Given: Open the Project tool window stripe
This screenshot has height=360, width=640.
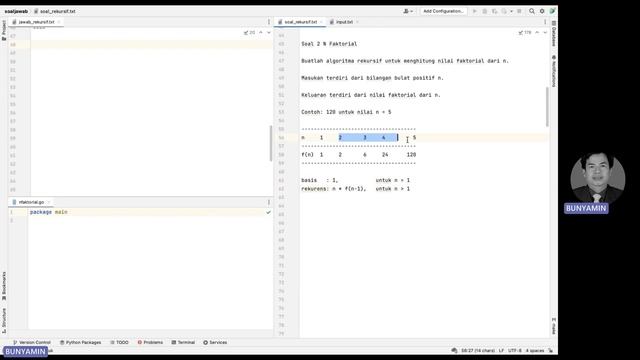Looking at the screenshot, I should 4,30.
